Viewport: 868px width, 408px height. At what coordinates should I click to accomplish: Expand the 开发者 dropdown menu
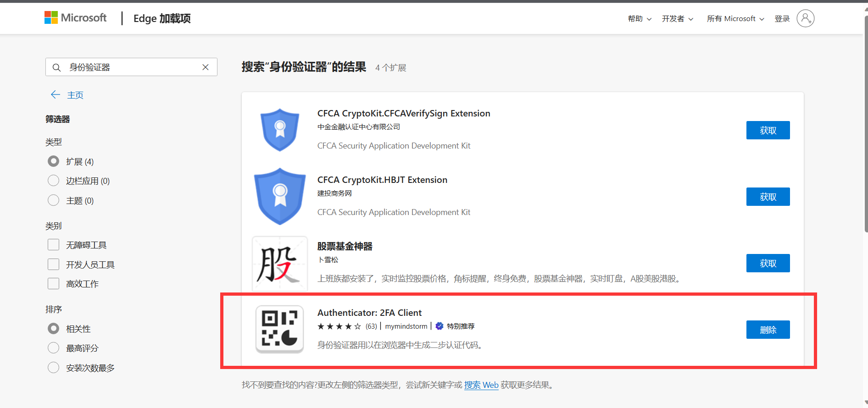(x=677, y=19)
